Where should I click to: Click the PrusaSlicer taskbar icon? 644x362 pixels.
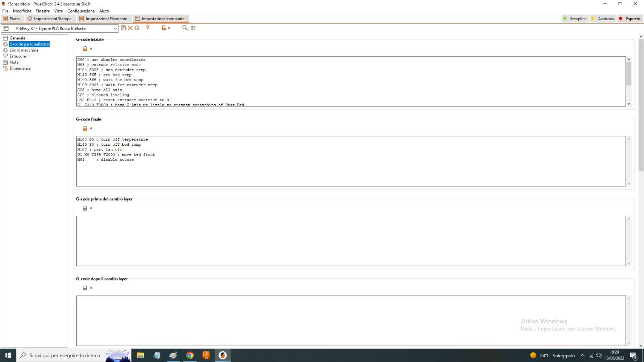point(222,355)
